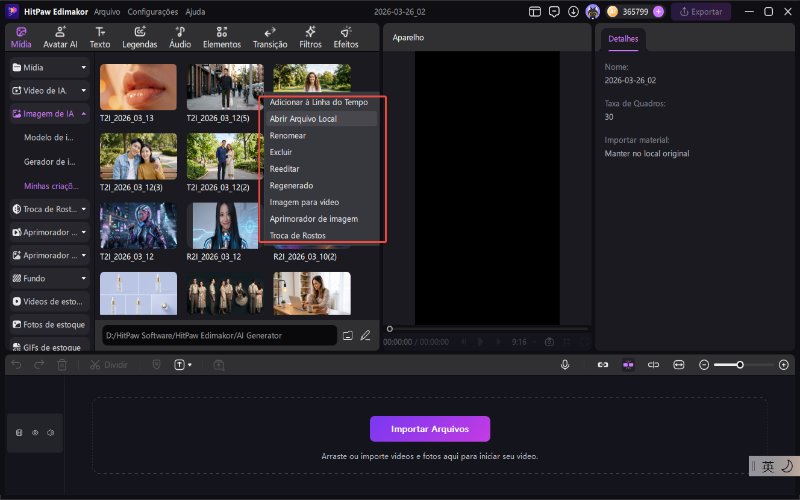This screenshot has height=500, width=800.
Task: Click the Exportar button
Action: coord(700,12)
